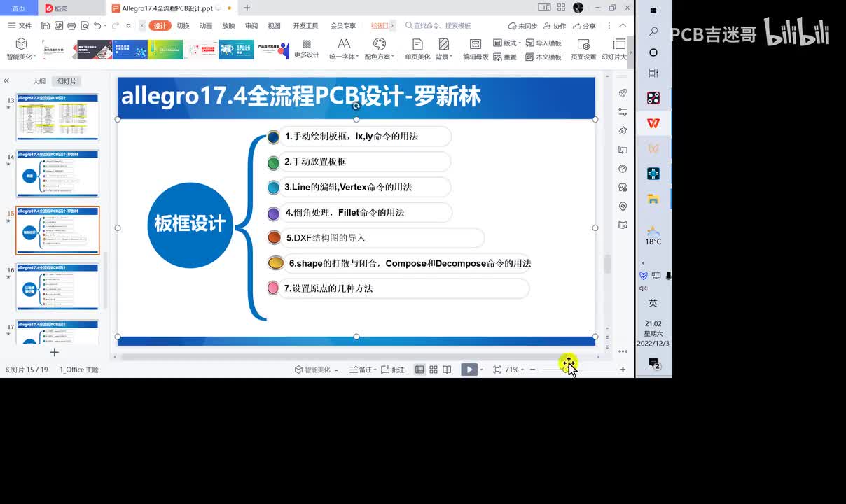The width and height of the screenshot is (846, 504).
Task: Click 批注 comments in status bar
Action: pyautogui.click(x=393, y=370)
